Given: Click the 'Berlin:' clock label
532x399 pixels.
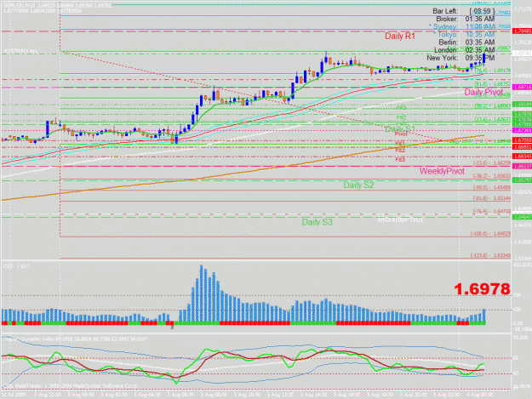Looking at the screenshot, I should point(448,43).
